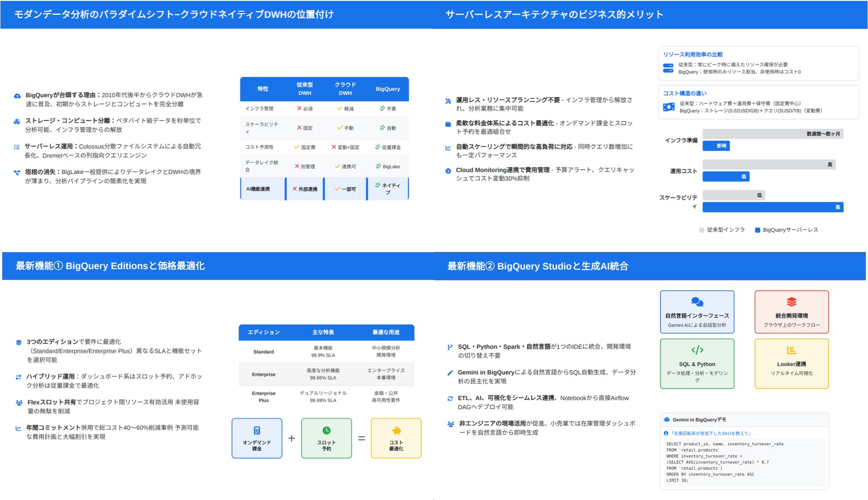
Task: Click the blue スケーラビリティ 高 bar
Action: pos(773,207)
